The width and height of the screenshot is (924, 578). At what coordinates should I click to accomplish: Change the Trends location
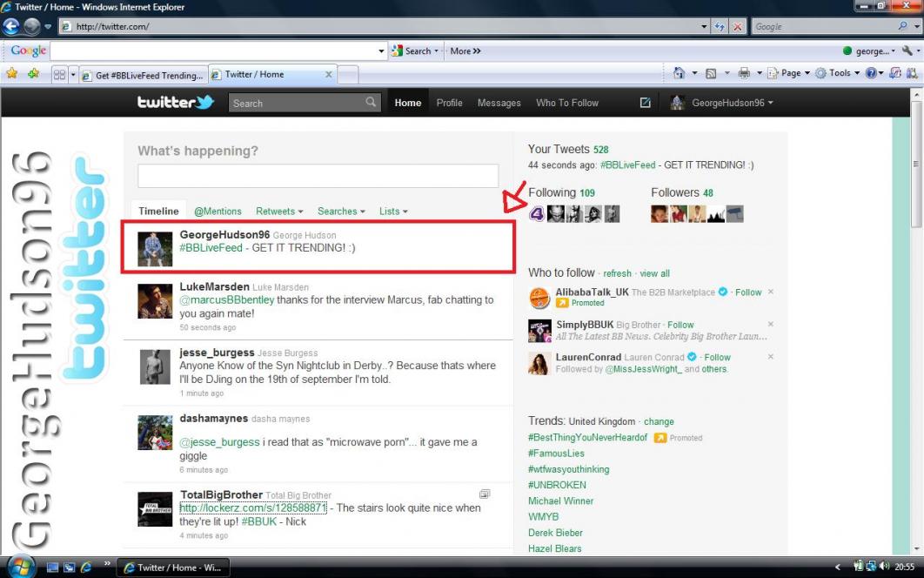click(x=659, y=421)
